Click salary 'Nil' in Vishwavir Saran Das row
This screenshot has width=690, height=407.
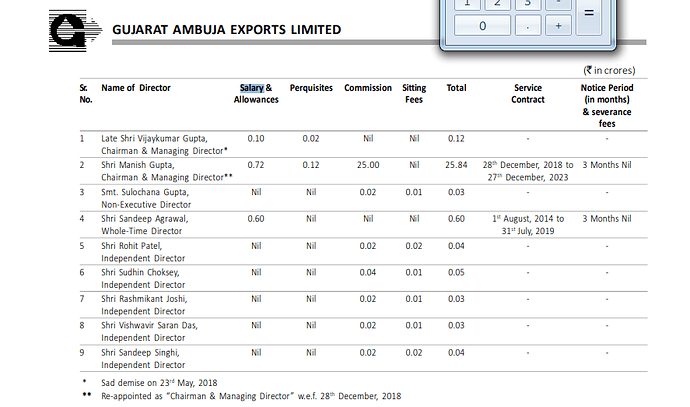(x=256, y=325)
